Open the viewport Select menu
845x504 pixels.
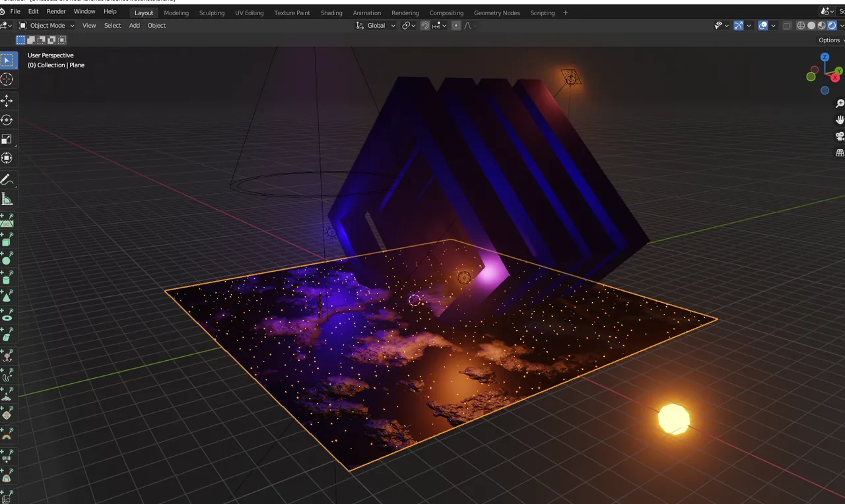(113, 26)
